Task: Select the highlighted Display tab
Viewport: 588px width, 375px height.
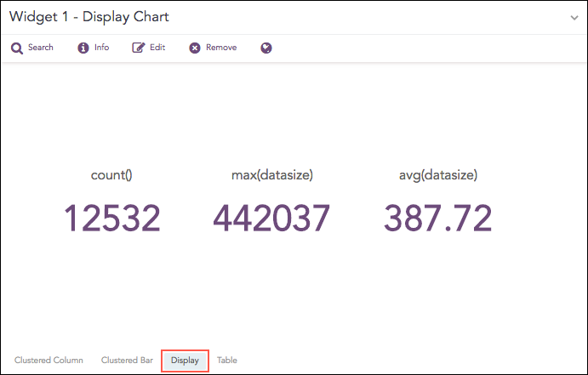Action: 185,361
